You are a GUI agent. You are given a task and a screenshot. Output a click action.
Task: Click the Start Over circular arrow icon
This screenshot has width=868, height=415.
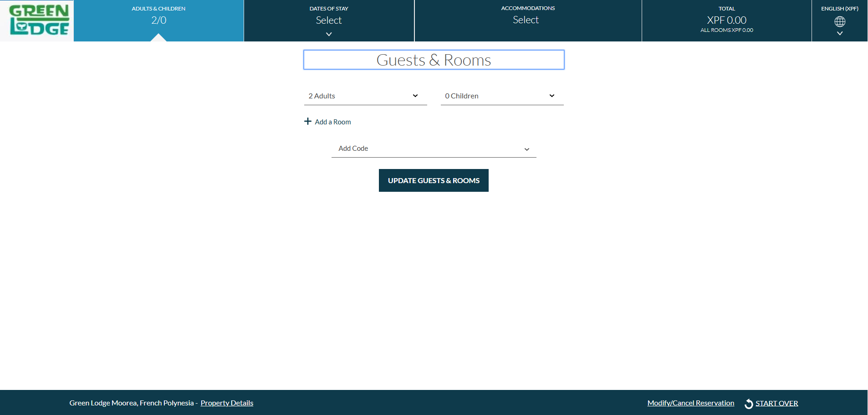click(x=748, y=403)
